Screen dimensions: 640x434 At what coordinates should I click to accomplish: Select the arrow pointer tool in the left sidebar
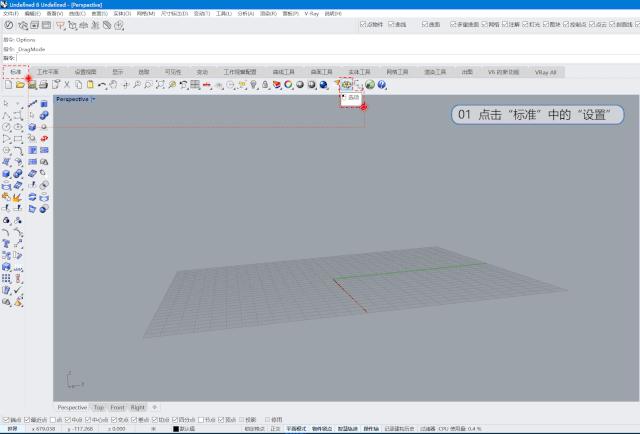[x=7, y=103]
